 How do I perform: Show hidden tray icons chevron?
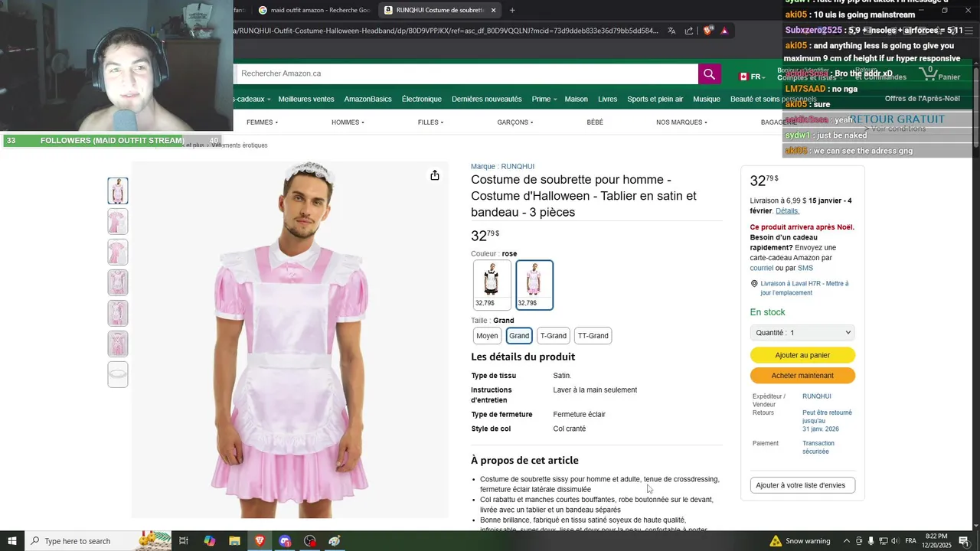(847, 541)
